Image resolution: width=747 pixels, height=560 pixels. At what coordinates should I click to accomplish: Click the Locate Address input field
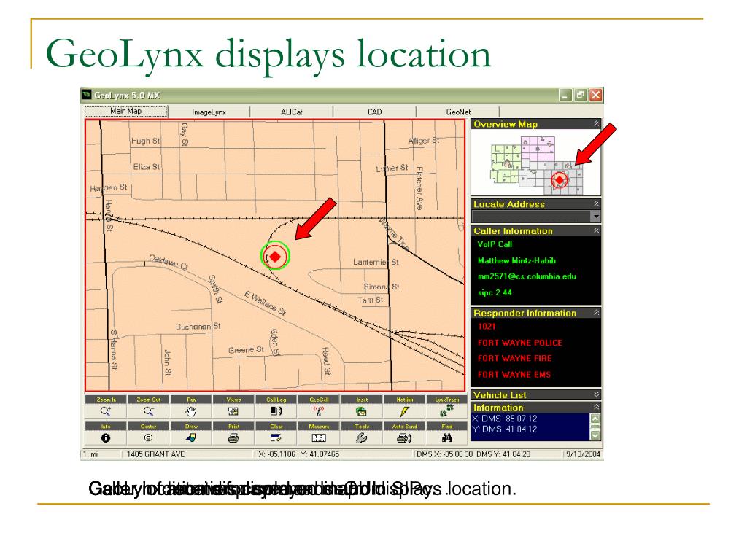click(531, 216)
